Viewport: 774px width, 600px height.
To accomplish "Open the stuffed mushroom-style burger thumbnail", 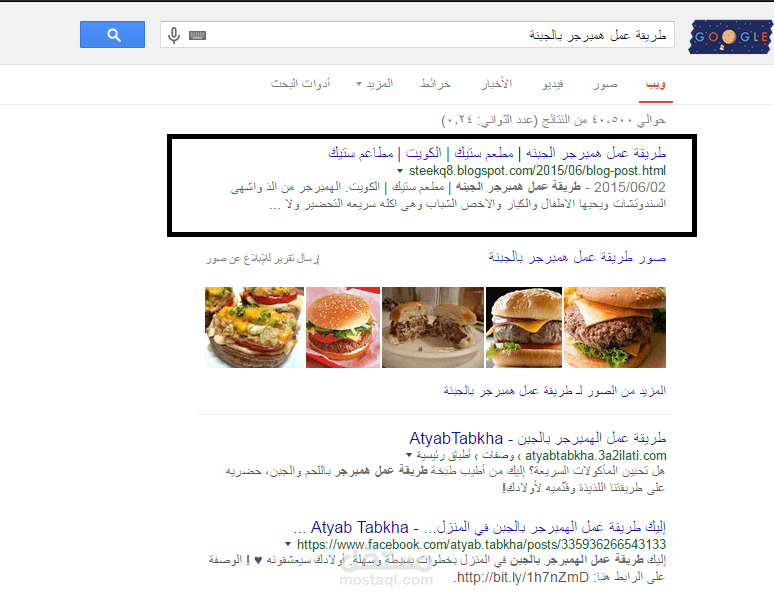I will pyautogui.click(x=255, y=328).
